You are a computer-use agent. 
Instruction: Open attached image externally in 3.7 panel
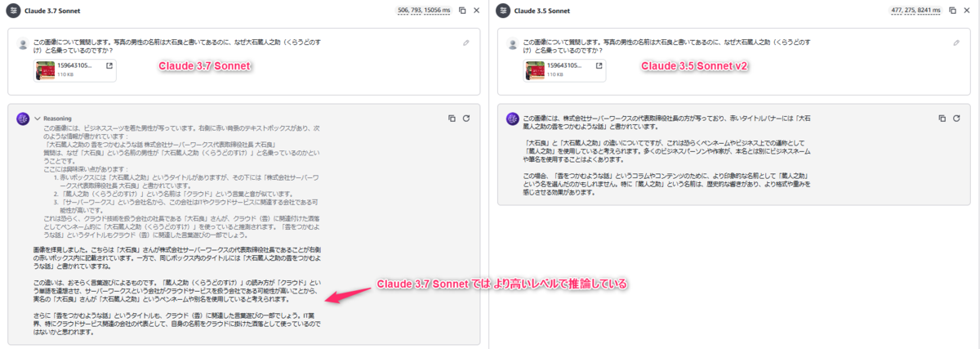109,65
